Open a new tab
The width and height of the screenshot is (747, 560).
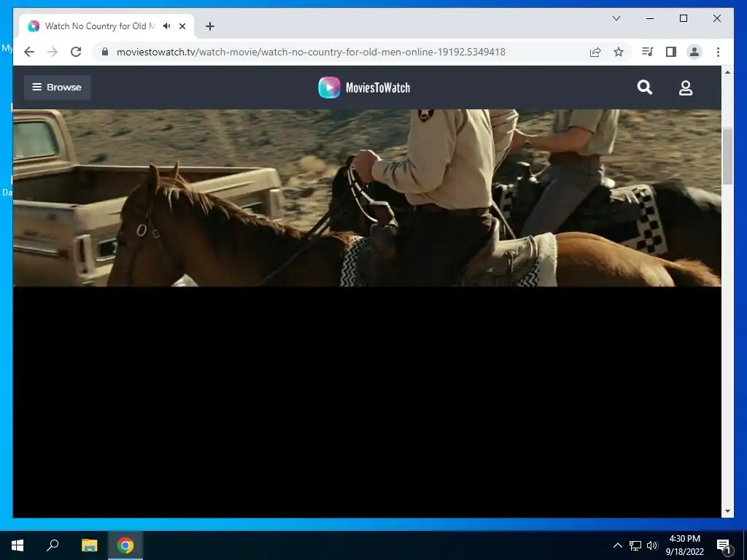coord(210,26)
